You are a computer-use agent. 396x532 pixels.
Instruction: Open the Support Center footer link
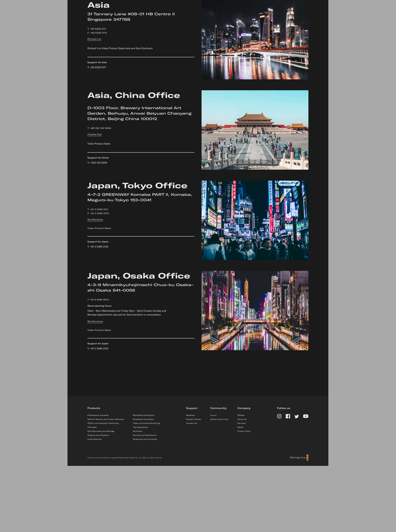193,419
